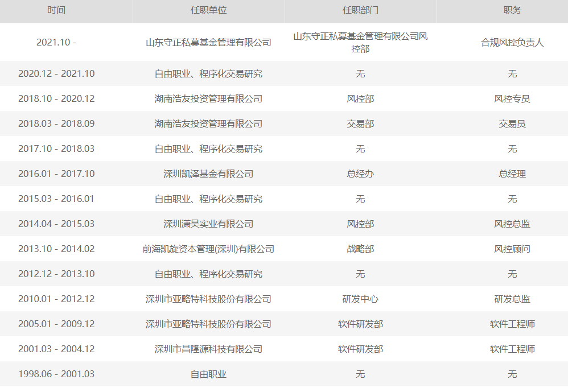Select 山东守正私募基金管理有限公司 in the 任职单位 column
The width and height of the screenshot is (568, 392).
(x=208, y=42)
